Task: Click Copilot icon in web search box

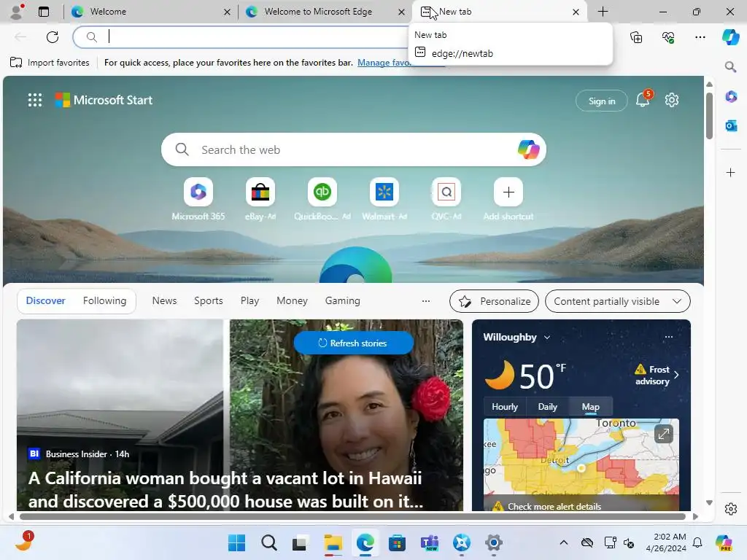Action: point(528,149)
